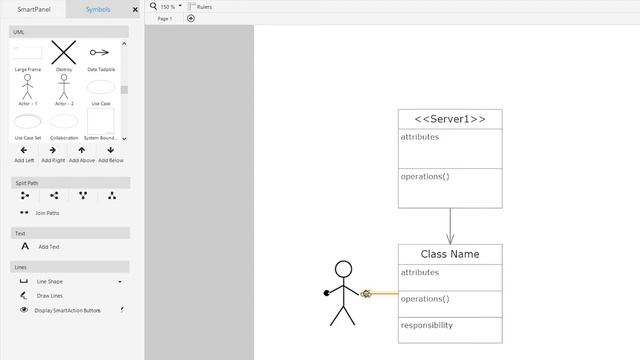Select the Destroy X symbol
The width and height of the screenshot is (640, 360).
[x=64, y=52]
